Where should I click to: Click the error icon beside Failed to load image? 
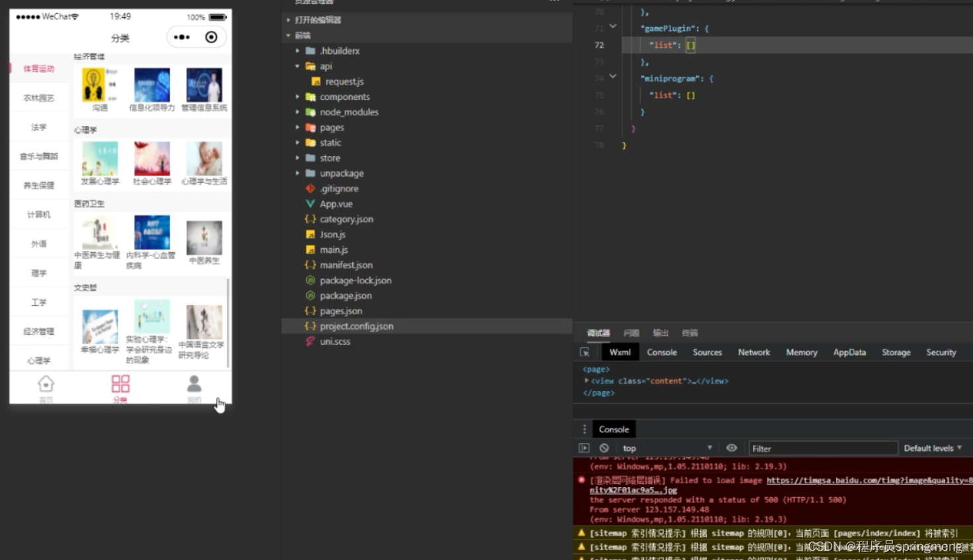coord(582,480)
